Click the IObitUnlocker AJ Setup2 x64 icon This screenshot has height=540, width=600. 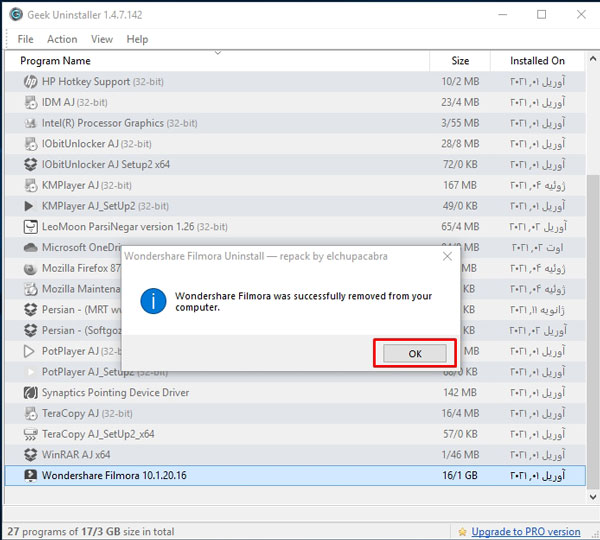pyautogui.click(x=30, y=165)
